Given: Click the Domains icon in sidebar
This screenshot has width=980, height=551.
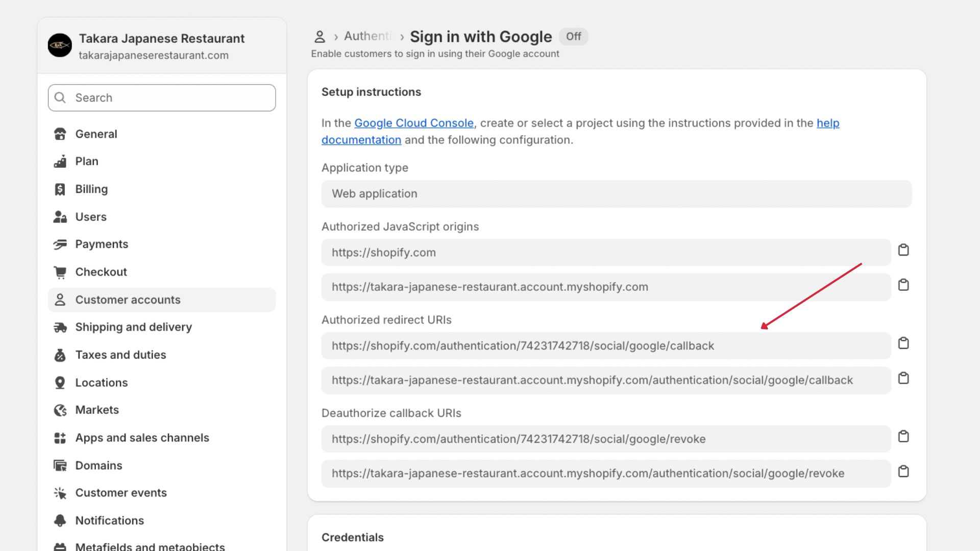Looking at the screenshot, I should coord(60,466).
